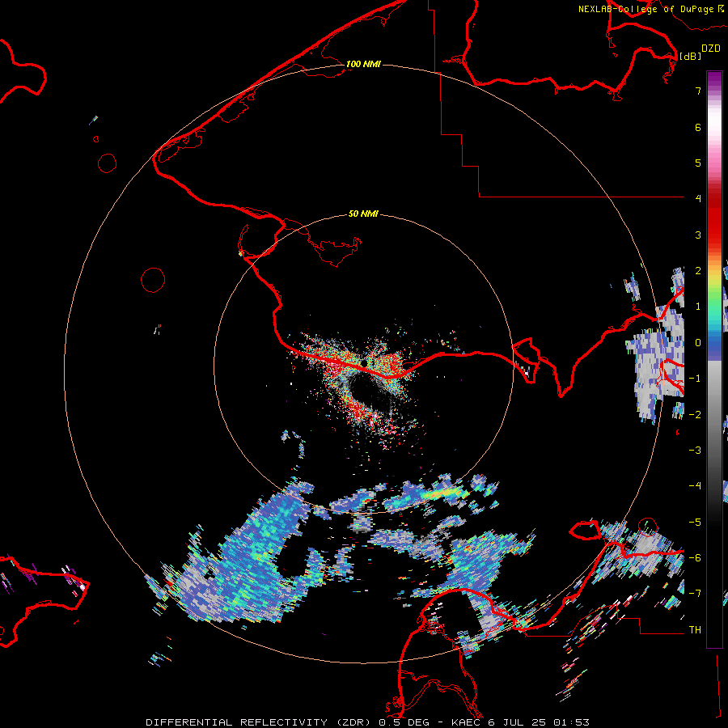Click the -1 value on color scale
The height and width of the screenshot is (728, 728).
pos(695,379)
